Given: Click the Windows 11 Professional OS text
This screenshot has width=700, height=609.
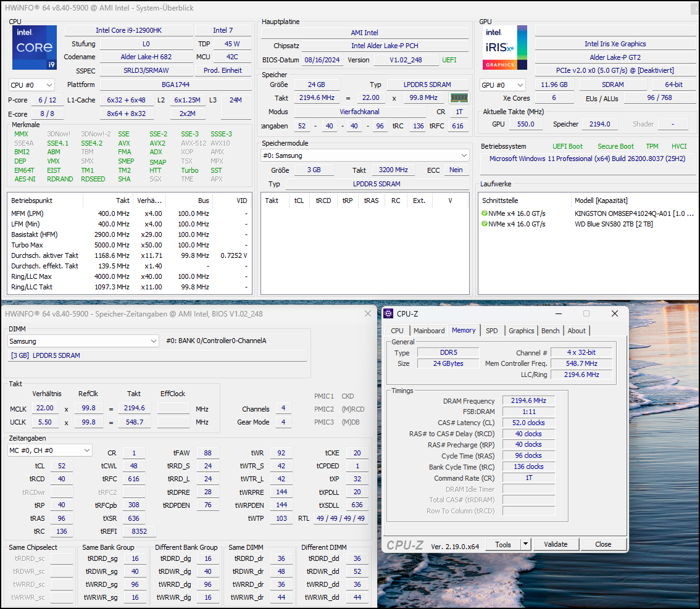Looking at the screenshot, I should point(587,159).
